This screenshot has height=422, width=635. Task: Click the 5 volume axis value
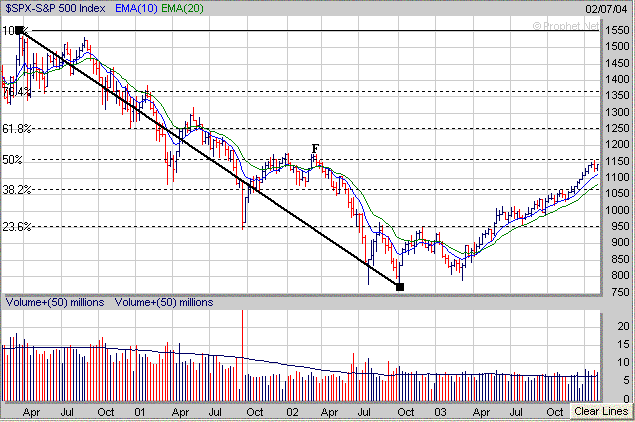click(626, 380)
